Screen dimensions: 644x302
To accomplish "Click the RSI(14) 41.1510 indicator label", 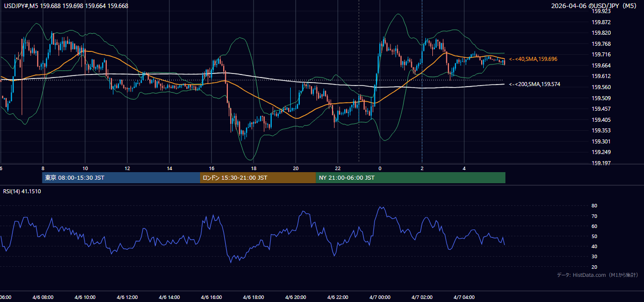I will (22, 191).
